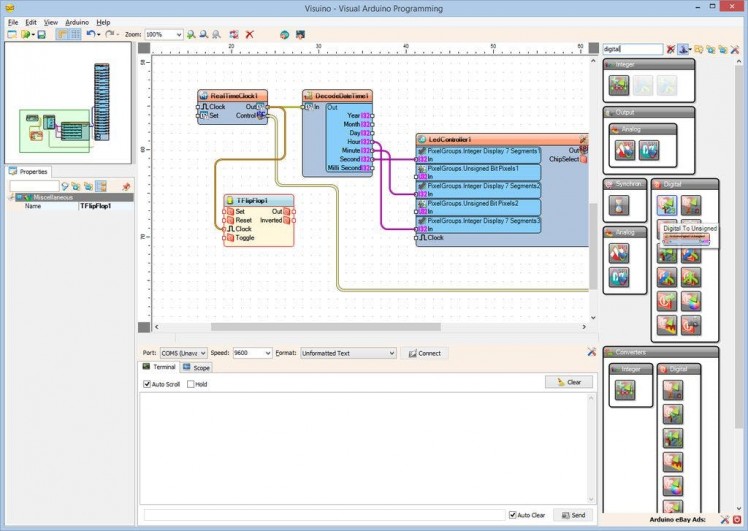Click the Arduino board upload toolbar icon

tap(300, 34)
